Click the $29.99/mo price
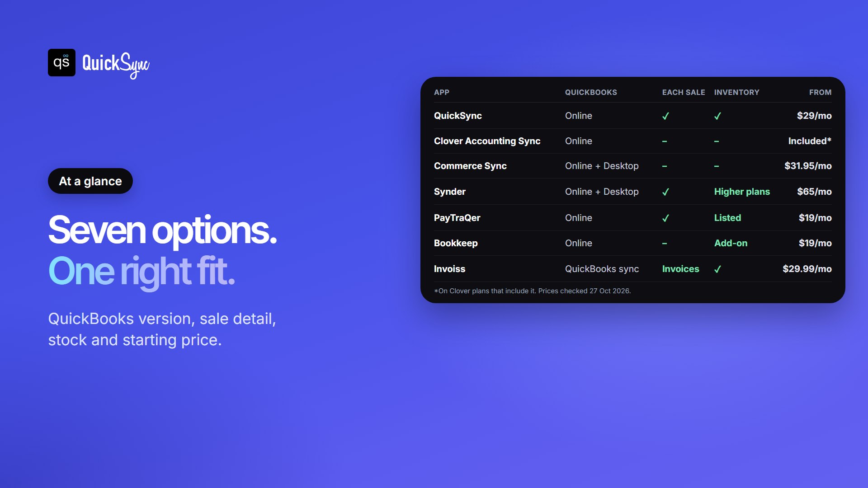868x488 pixels. pyautogui.click(x=807, y=269)
